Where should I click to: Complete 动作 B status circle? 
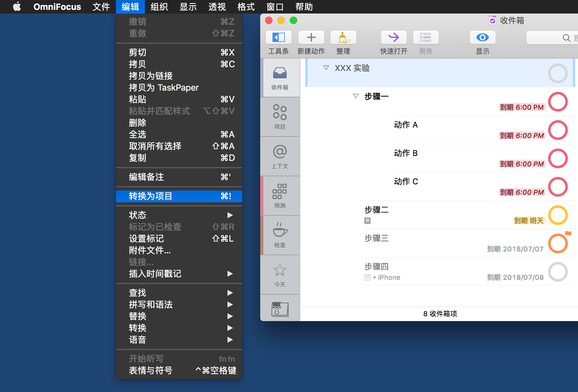[x=558, y=158]
